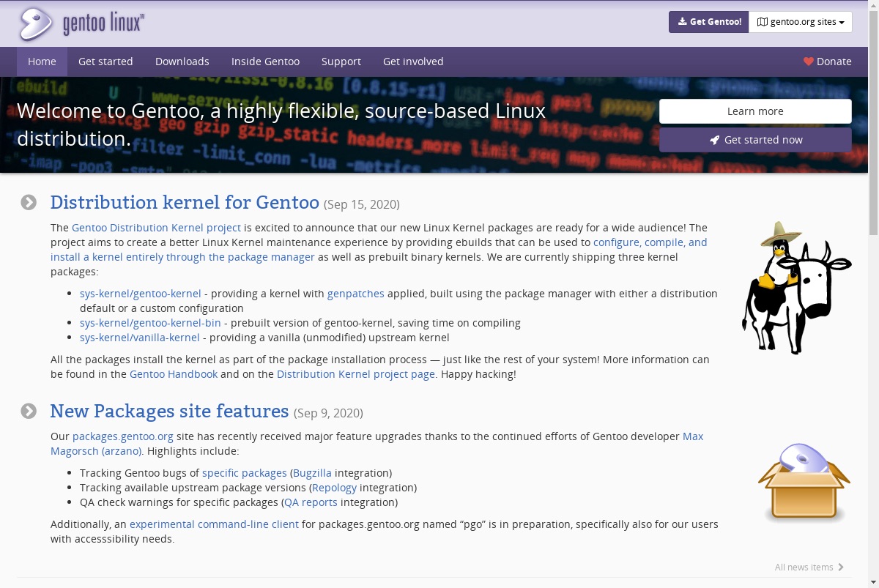
Task: Click the Donate heart link
Action: [x=828, y=62]
